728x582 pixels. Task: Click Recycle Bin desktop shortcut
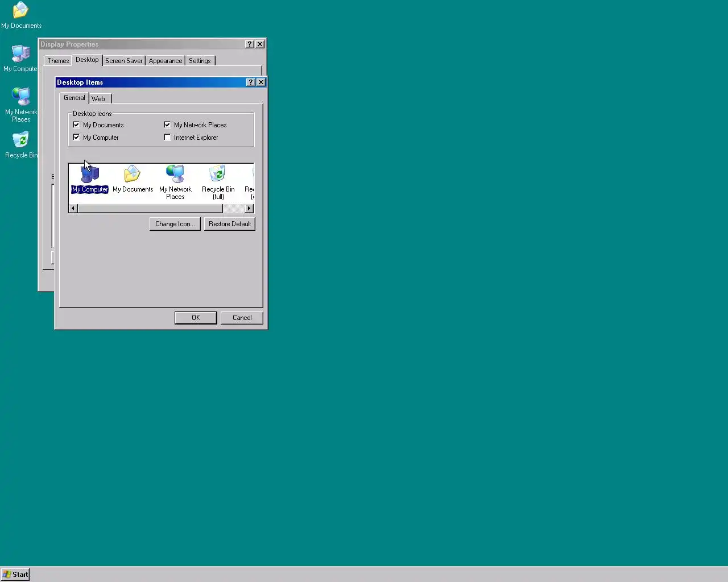click(21, 145)
